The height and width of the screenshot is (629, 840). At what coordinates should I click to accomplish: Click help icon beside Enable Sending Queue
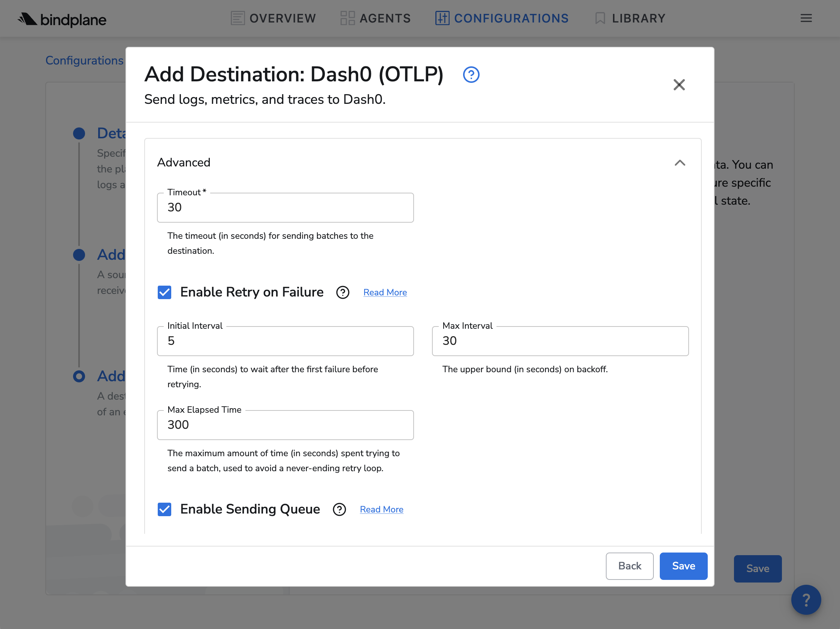coord(339,509)
